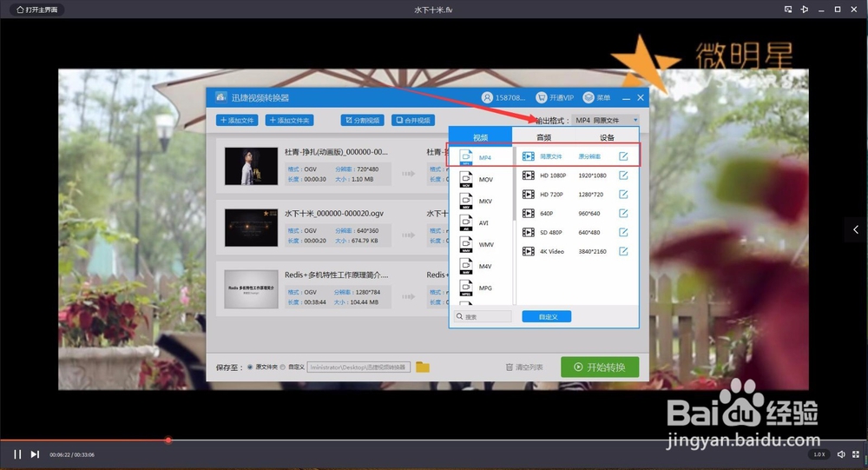Click 打开主界面 home button
The width and height of the screenshot is (868, 470).
coord(37,10)
